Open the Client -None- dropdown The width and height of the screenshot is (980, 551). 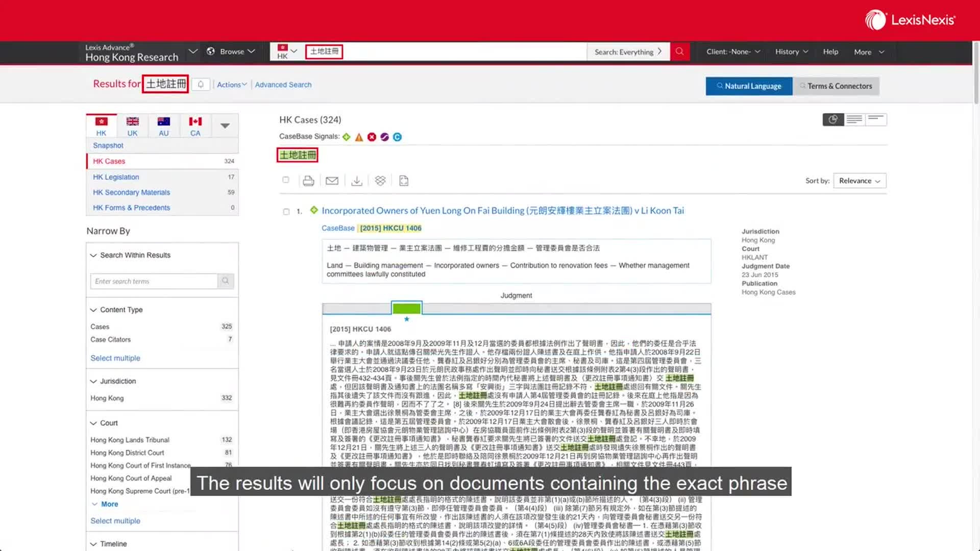pos(733,52)
